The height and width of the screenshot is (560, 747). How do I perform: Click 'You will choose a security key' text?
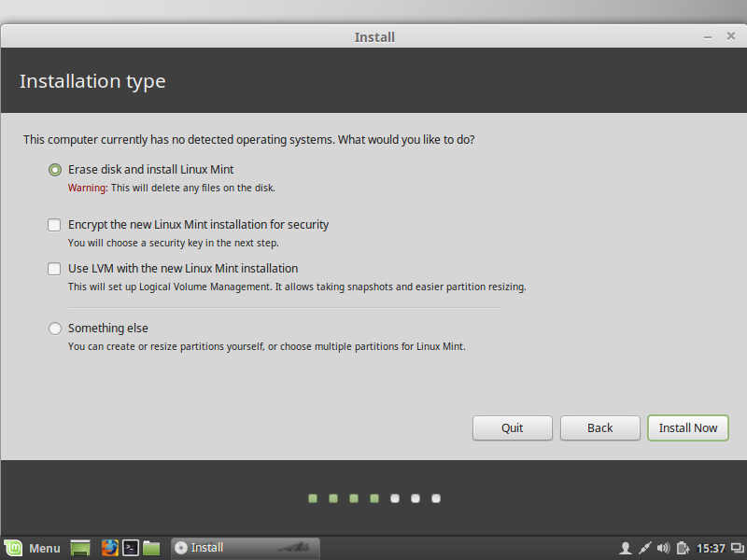[x=174, y=243]
